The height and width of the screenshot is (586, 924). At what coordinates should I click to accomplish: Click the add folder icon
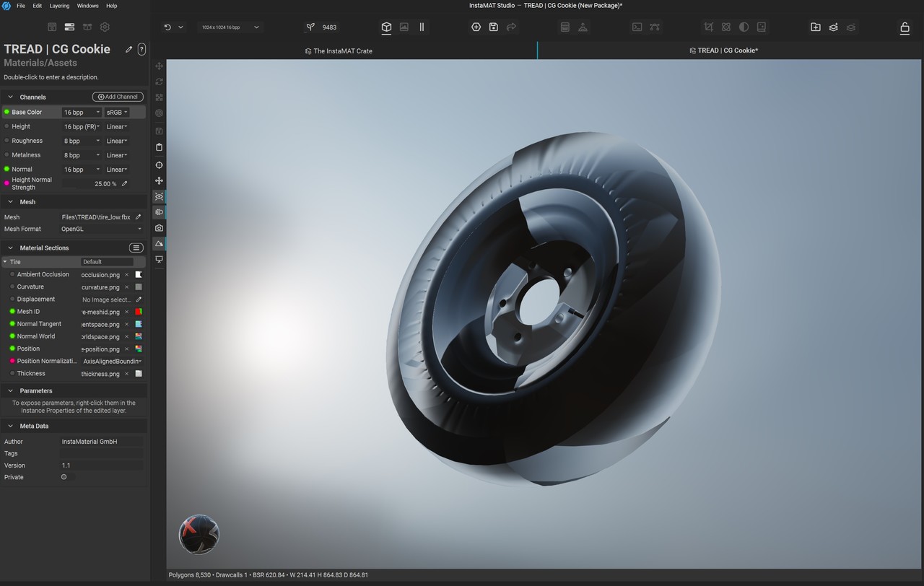point(816,27)
